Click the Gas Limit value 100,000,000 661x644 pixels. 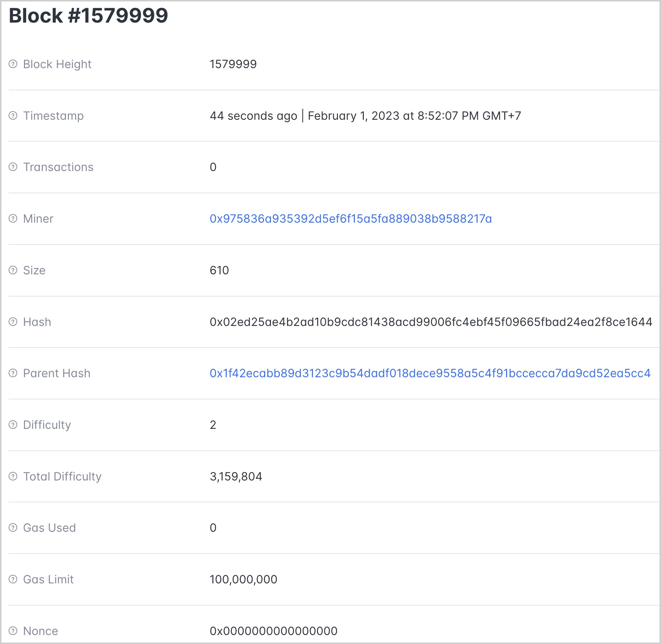coord(243,579)
